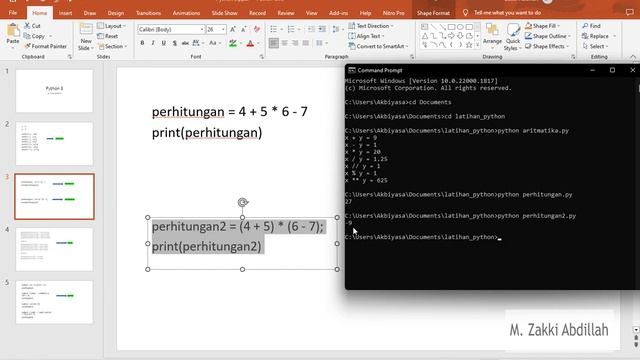Click Decrease Font Size icon
Image resolution: width=640 pixels, height=360 pixels.
(244, 29)
